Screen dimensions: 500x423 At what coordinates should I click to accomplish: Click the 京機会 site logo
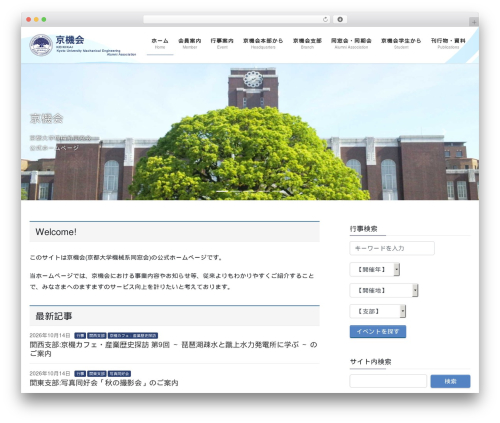83,45
